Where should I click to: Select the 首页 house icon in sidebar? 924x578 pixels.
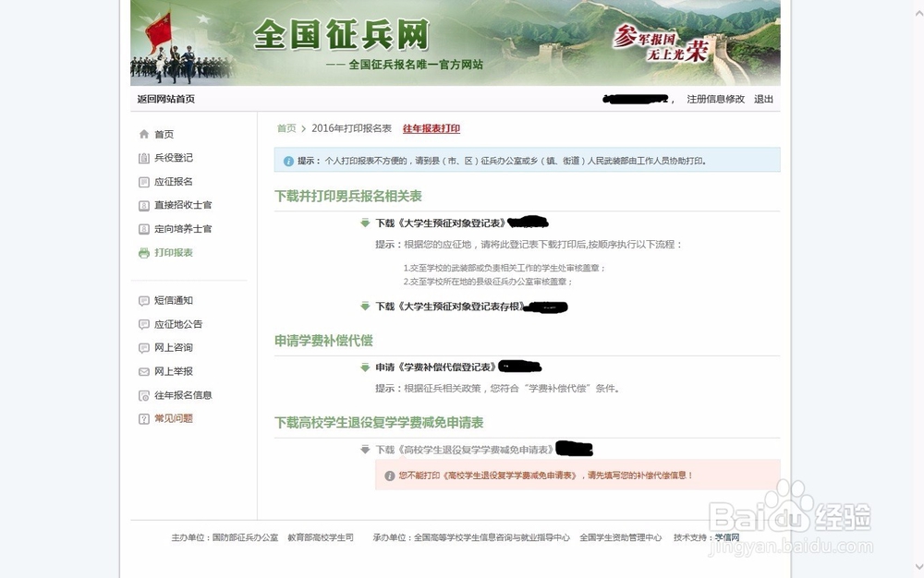pyautogui.click(x=144, y=134)
